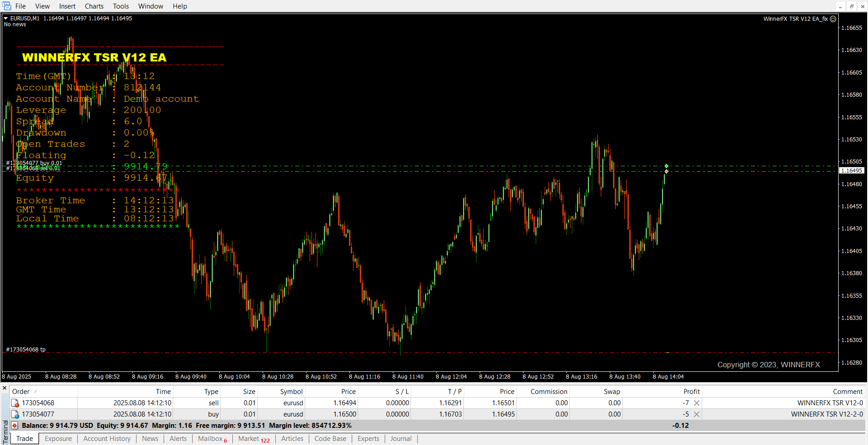Click the buy order 173054077 icon
This screenshot has height=445, width=868.
click(15, 414)
